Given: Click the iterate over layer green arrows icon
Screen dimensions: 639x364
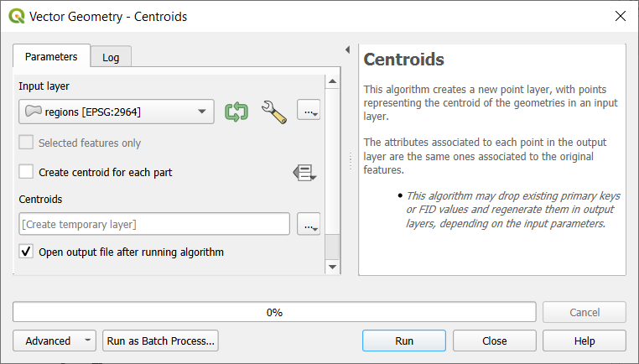Looking at the screenshot, I should [x=236, y=112].
